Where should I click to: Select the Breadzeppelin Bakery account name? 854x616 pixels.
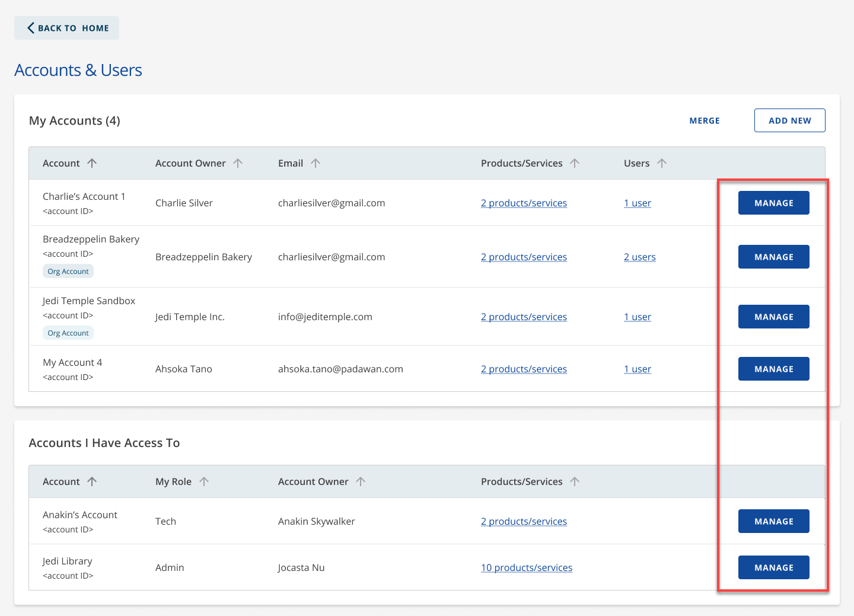[x=91, y=239]
